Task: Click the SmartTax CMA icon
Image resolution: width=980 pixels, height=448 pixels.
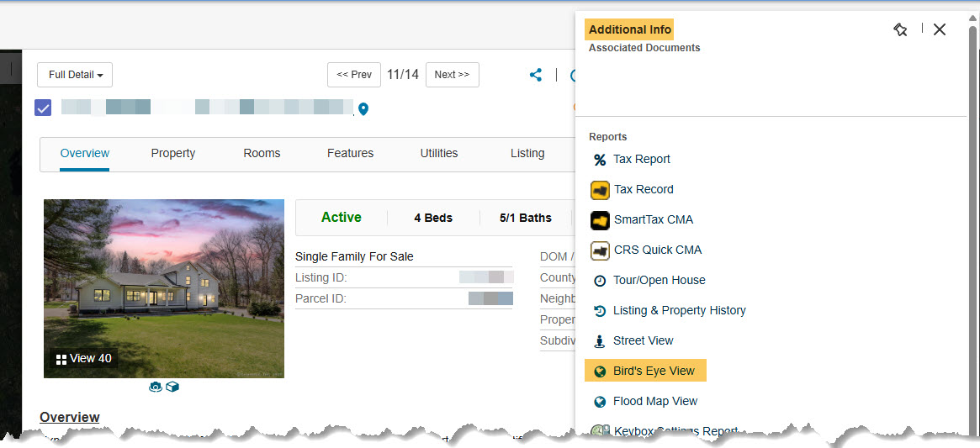Action: (x=600, y=220)
